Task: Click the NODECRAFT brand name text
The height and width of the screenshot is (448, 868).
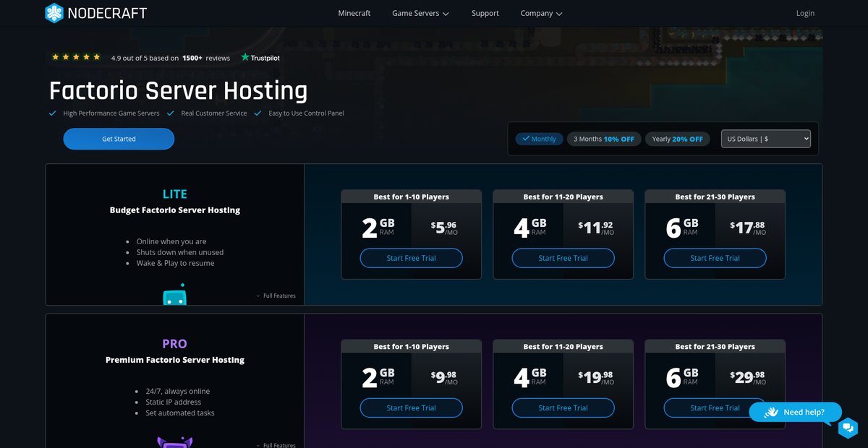Action: pos(108,13)
